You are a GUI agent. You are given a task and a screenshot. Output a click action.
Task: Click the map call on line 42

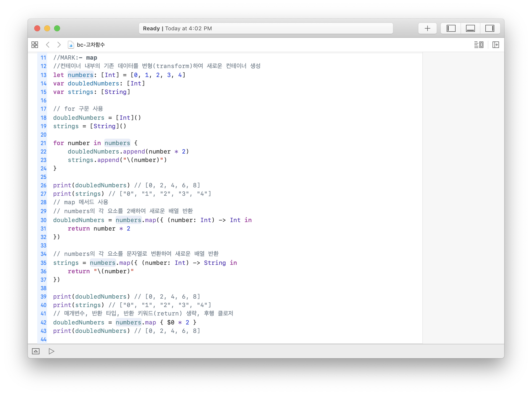point(150,322)
